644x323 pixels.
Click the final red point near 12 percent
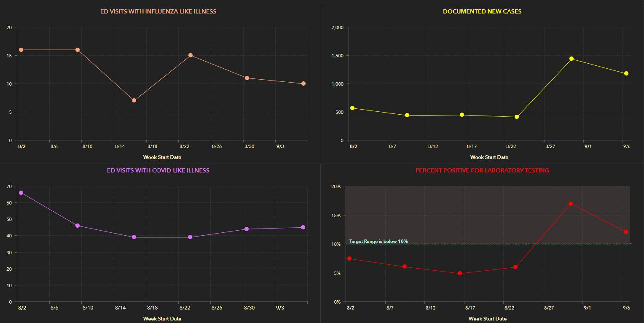click(625, 232)
